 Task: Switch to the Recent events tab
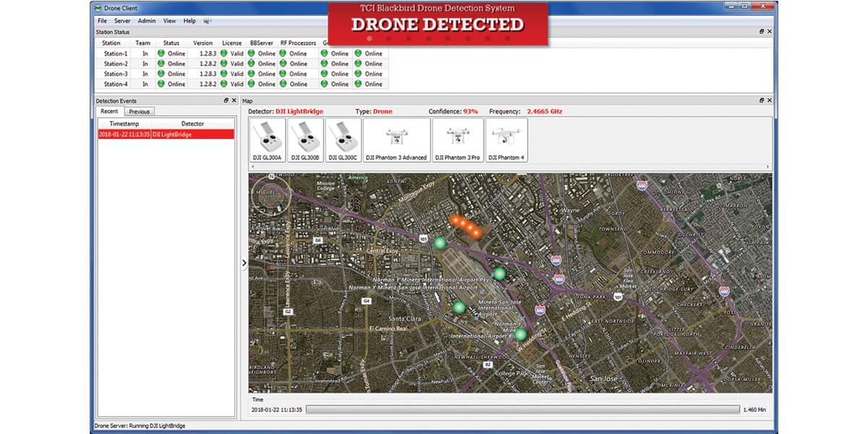coord(109,111)
